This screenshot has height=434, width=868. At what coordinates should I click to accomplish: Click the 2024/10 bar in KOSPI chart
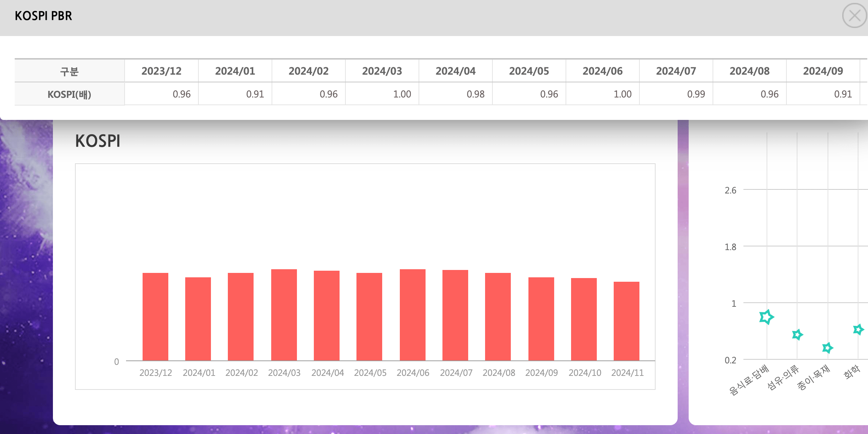click(584, 319)
